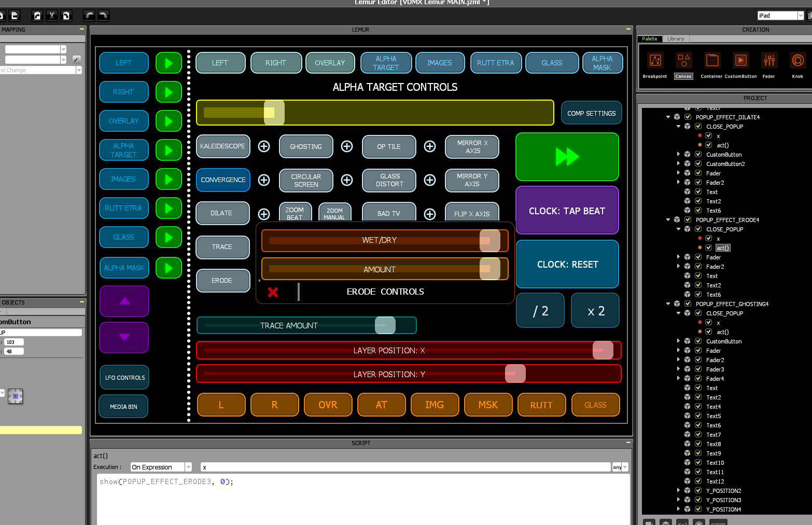Expand the Fader2 node under POPUP_EFFECT_ERODE4
This screenshot has width=812, height=525.
[x=678, y=266]
